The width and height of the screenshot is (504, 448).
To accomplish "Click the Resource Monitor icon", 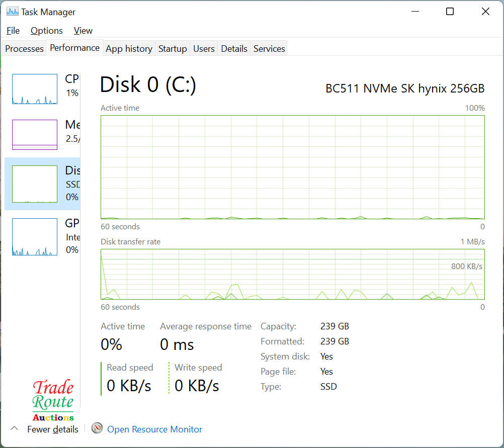I will 97,429.
